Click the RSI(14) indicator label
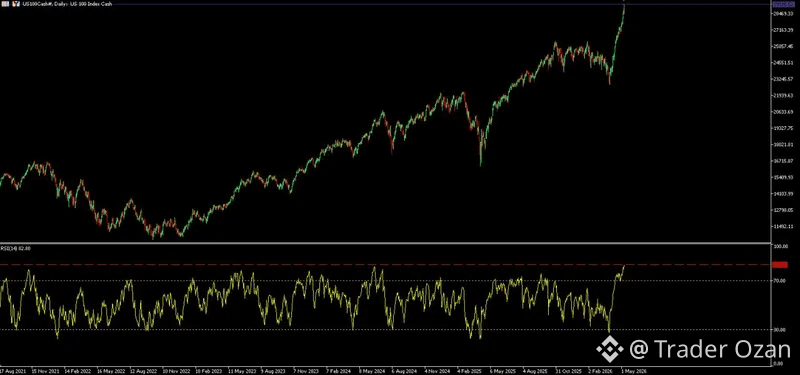Viewport: 800px width, 375px height. click(16, 248)
